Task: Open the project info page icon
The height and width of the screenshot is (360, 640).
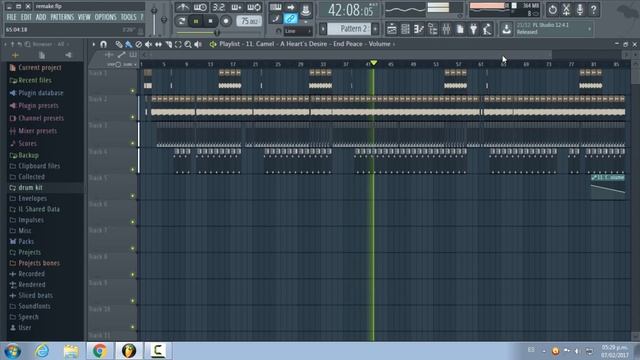Action: (x=460, y=29)
